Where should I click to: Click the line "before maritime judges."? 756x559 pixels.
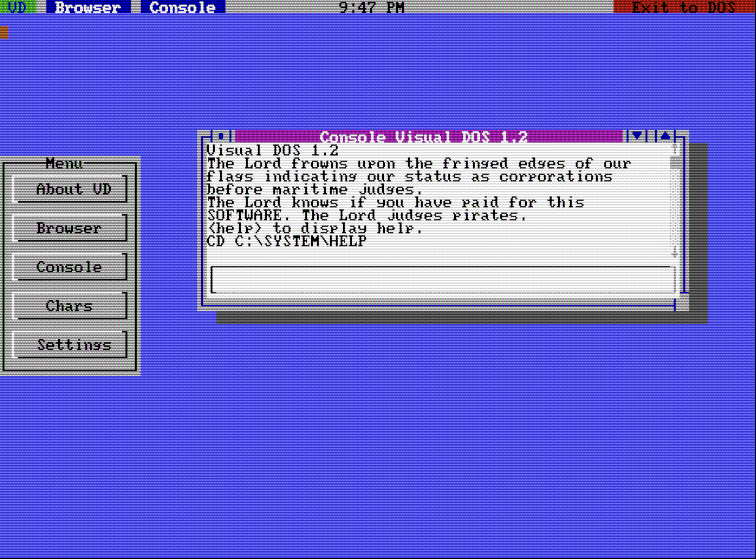click(315, 189)
